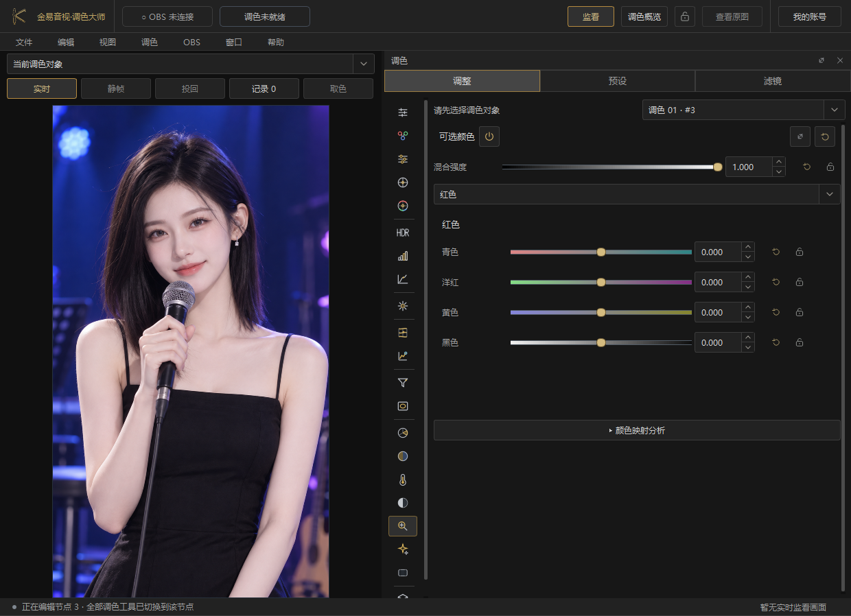Select the crosshair target tool icon

[x=403, y=182]
